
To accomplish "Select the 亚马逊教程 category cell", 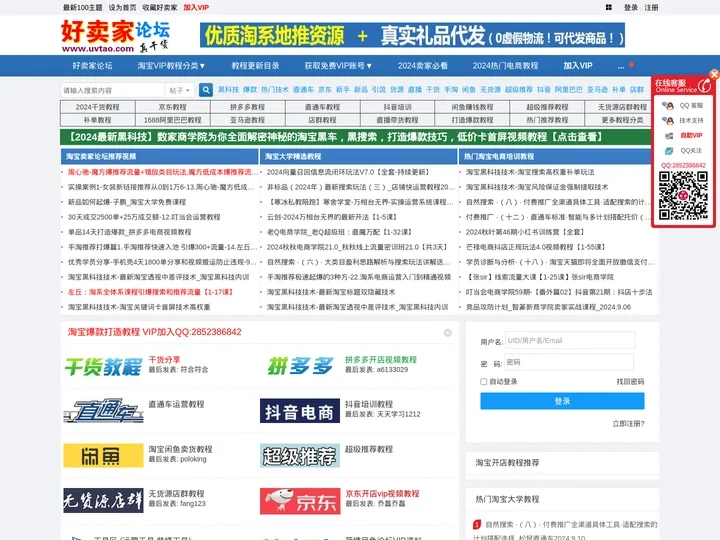I will click(248, 120).
